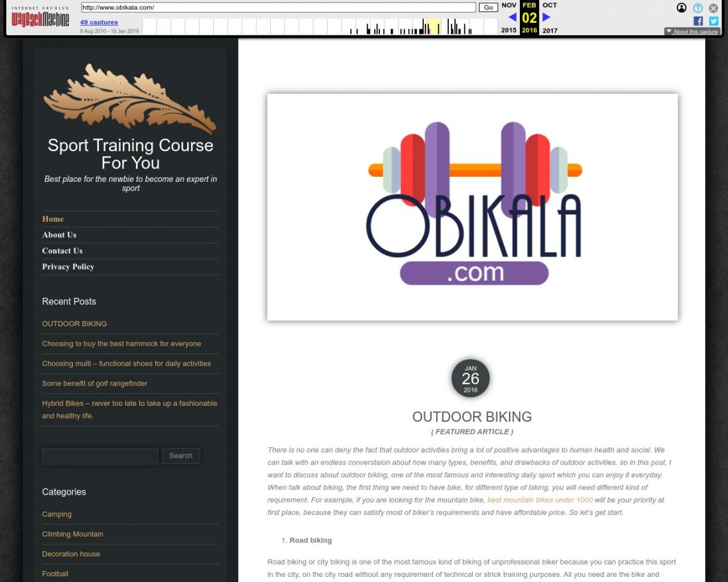This screenshot has width=728, height=582.
Task: Follow the best mountain bikes under 1000 link
Action: coord(540,500)
